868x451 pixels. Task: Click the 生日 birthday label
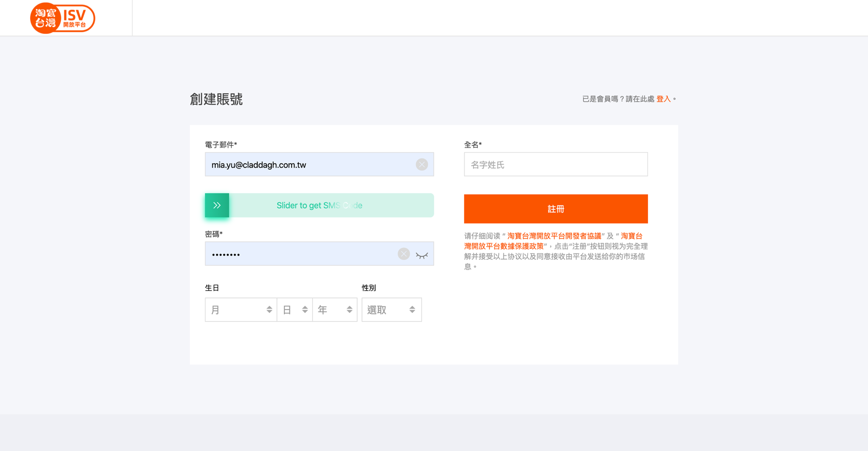click(x=212, y=288)
